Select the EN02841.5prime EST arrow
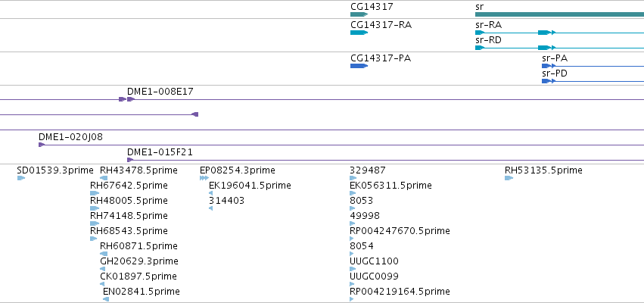The image size is (644, 303). tap(106, 299)
